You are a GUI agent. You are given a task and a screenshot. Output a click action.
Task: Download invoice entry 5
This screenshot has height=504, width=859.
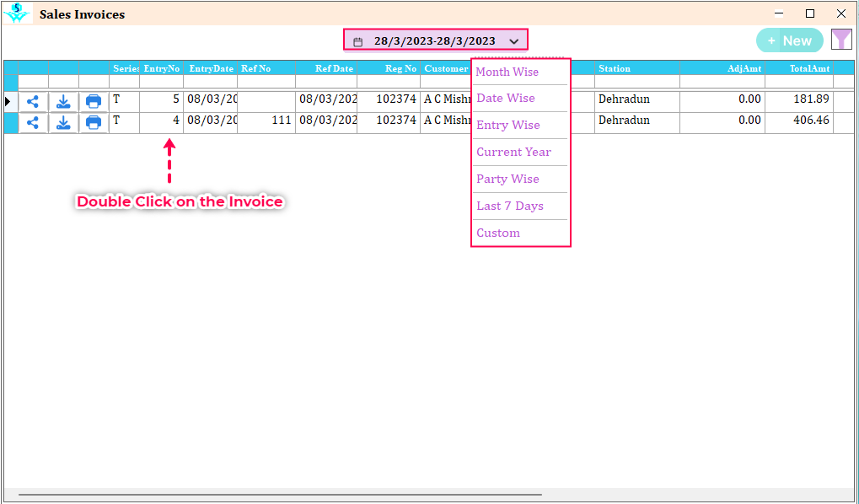(x=63, y=101)
